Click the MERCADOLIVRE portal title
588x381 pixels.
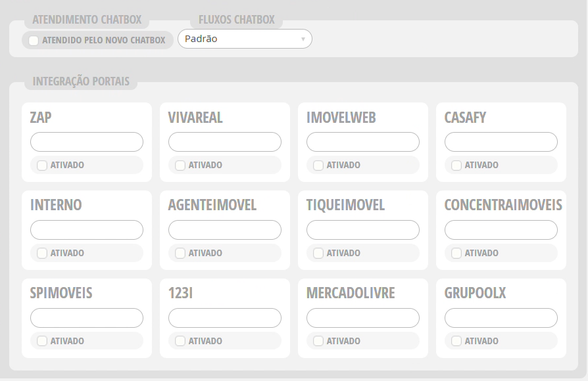[x=351, y=293]
